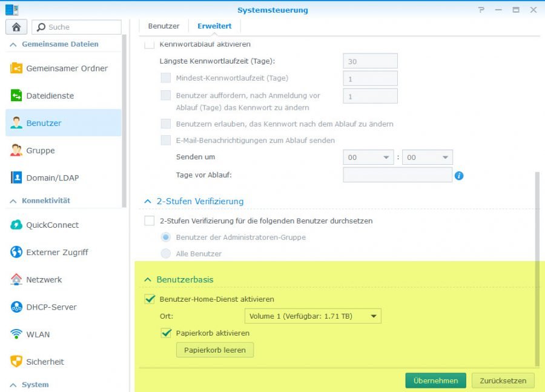Click the home icon above the sidebar

tap(16, 27)
